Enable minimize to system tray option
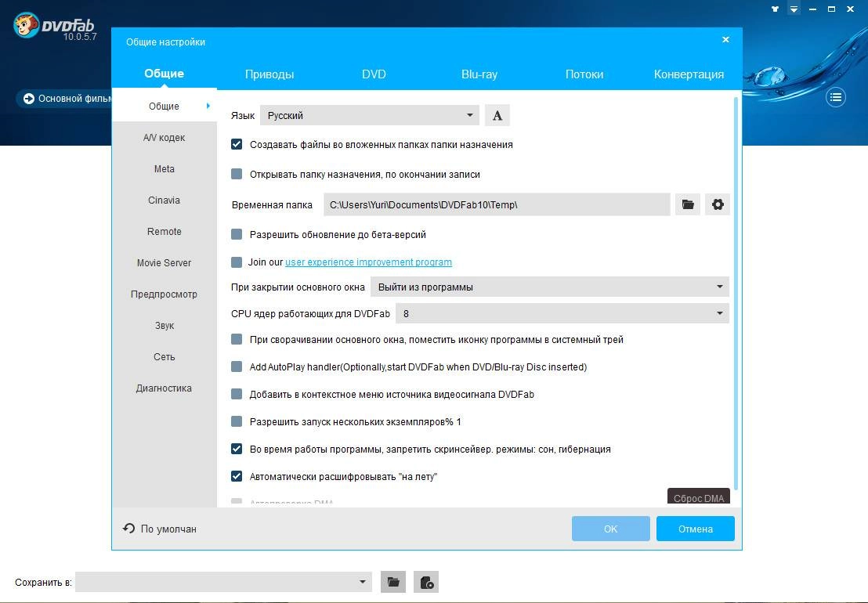 coord(237,339)
